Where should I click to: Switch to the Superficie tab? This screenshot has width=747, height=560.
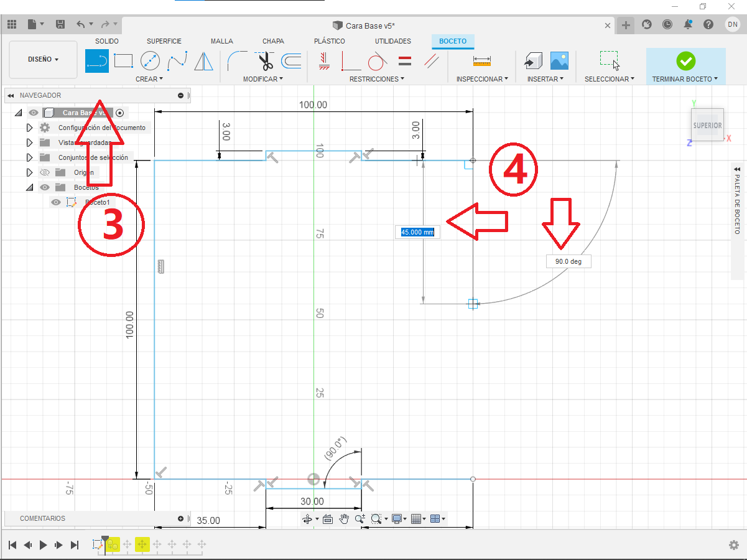click(x=164, y=41)
